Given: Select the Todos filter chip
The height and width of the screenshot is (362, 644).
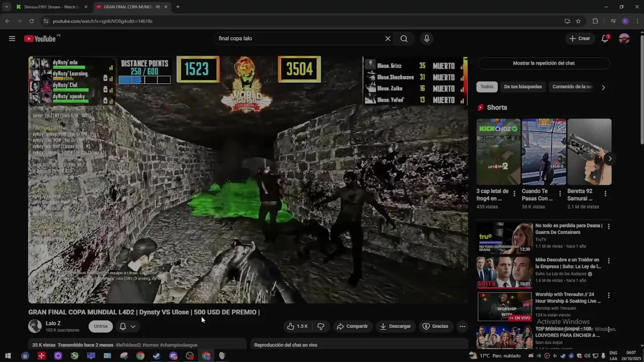Looking at the screenshot, I should [487, 87].
